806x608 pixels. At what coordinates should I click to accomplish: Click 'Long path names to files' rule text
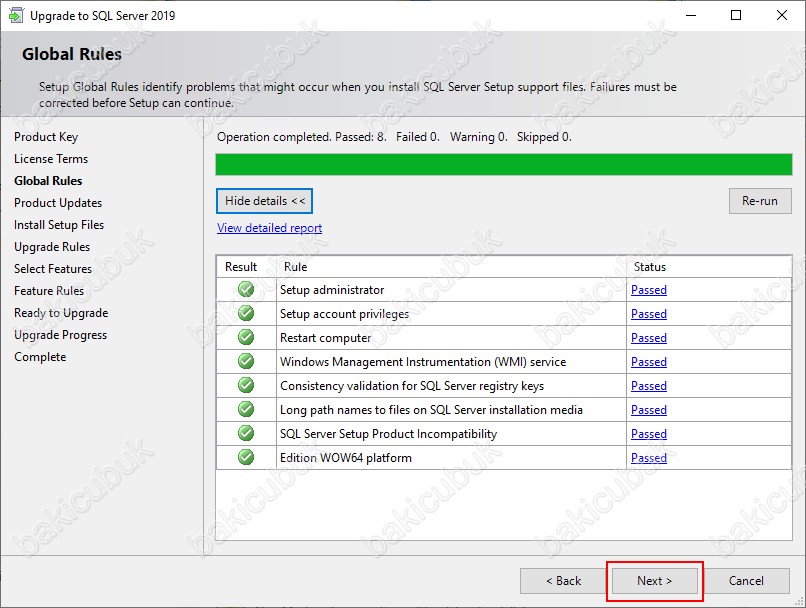pyautogui.click(x=431, y=410)
